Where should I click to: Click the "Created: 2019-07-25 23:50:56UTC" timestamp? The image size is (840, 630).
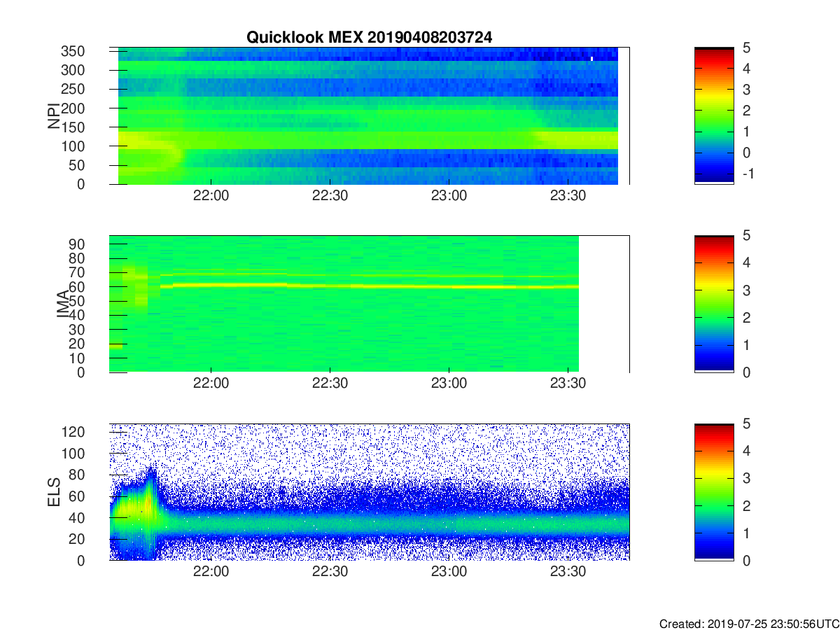coord(748,624)
